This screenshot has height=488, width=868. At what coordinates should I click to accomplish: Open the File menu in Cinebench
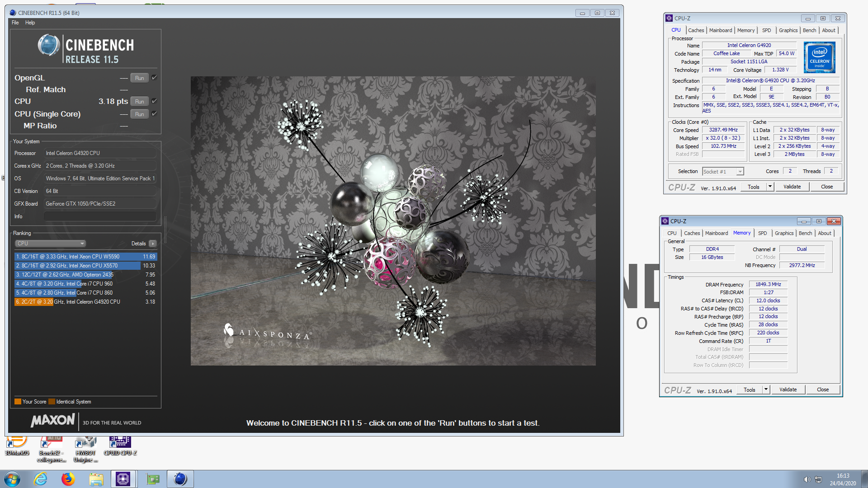[15, 23]
